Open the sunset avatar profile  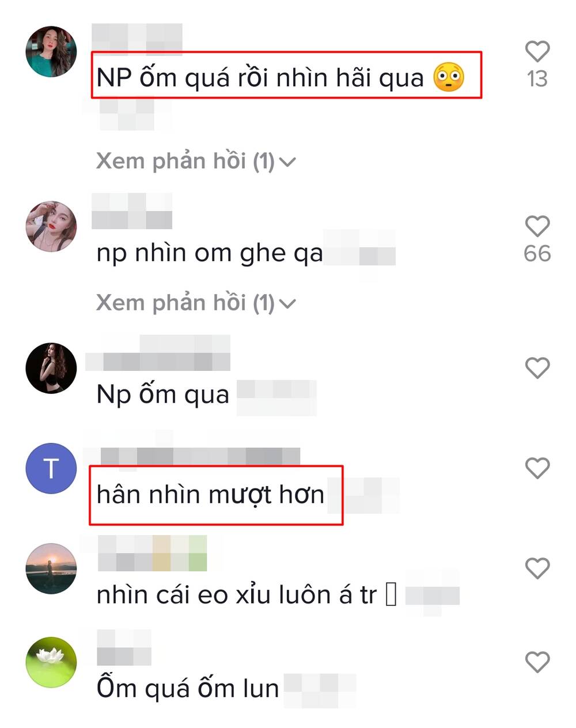[51, 568]
